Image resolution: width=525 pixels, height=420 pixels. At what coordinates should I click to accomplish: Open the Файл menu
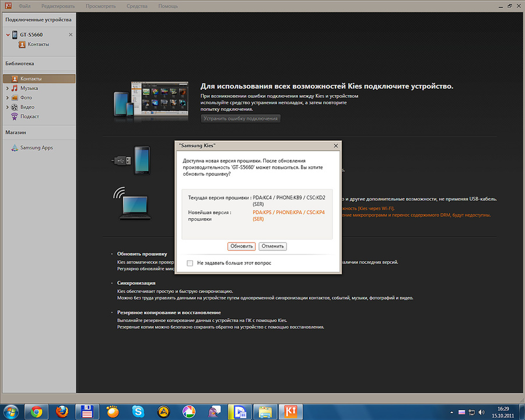click(24, 6)
